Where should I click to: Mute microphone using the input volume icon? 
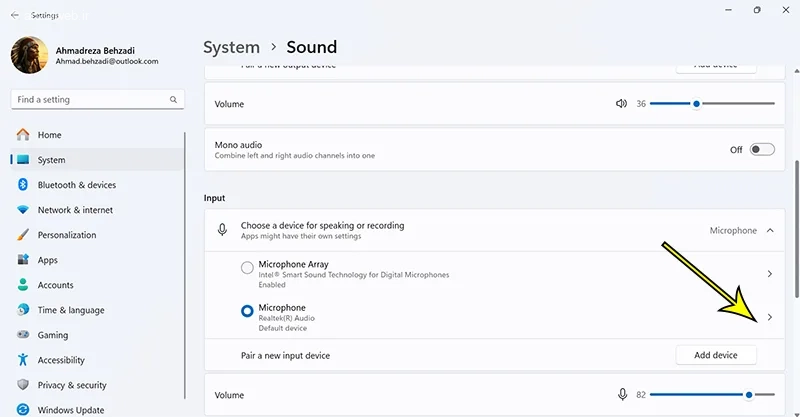point(622,394)
